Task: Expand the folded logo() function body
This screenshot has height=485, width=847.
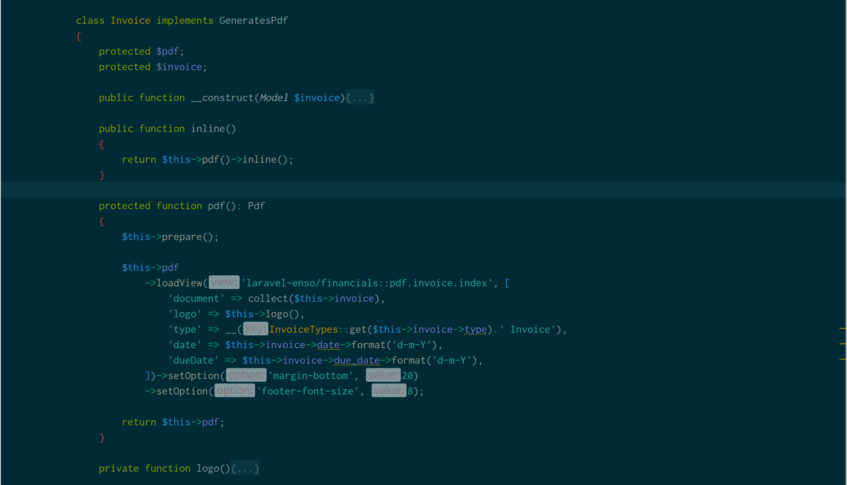Action: point(245,468)
